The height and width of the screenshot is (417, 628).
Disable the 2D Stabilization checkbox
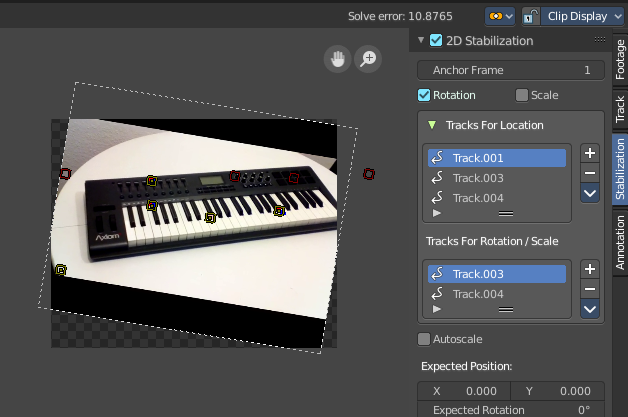pos(436,40)
